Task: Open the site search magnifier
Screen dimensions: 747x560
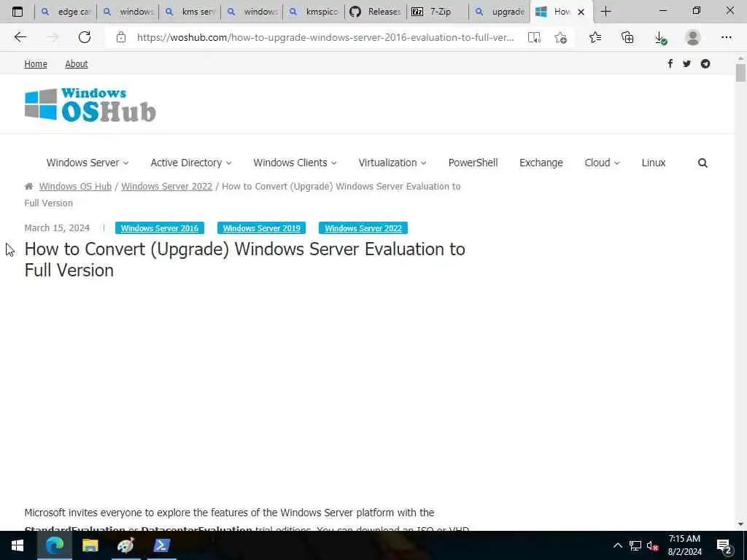Action: point(703,163)
